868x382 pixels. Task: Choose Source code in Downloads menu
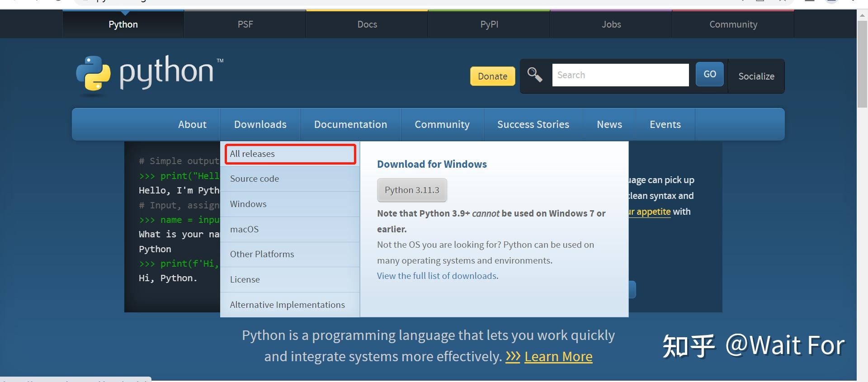[x=254, y=179]
